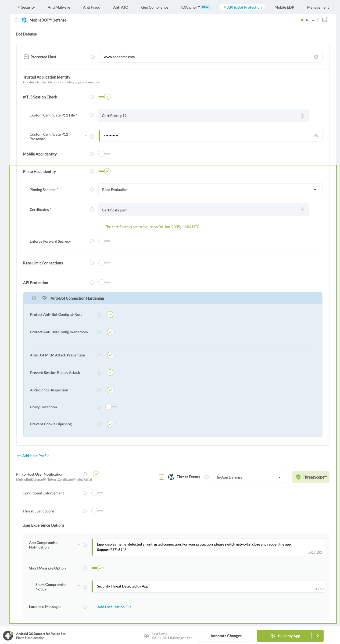
Task: Click the Anti-Bot Connection Hardening wifi icon
Action: [44, 298]
